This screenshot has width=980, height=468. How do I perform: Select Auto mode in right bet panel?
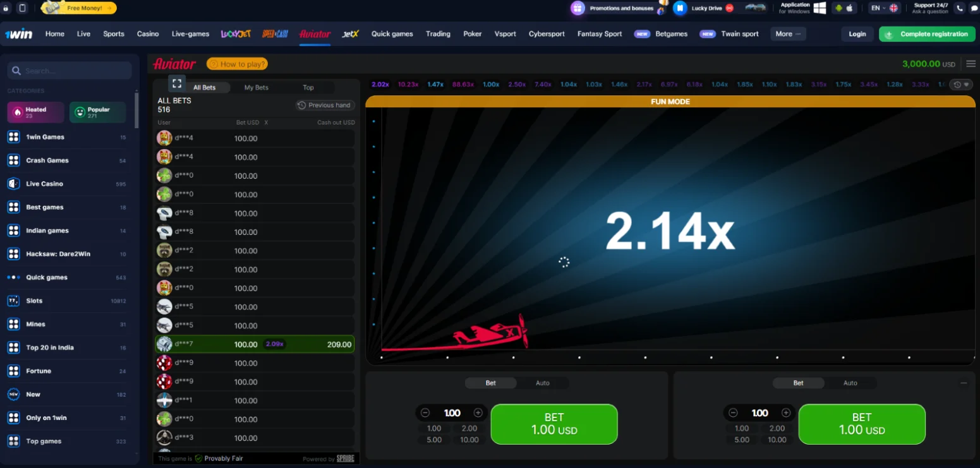point(850,383)
